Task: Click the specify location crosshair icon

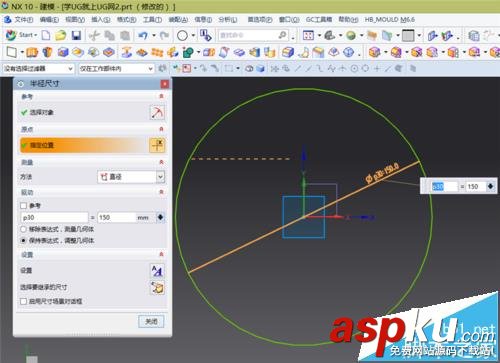Action: [157, 145]
